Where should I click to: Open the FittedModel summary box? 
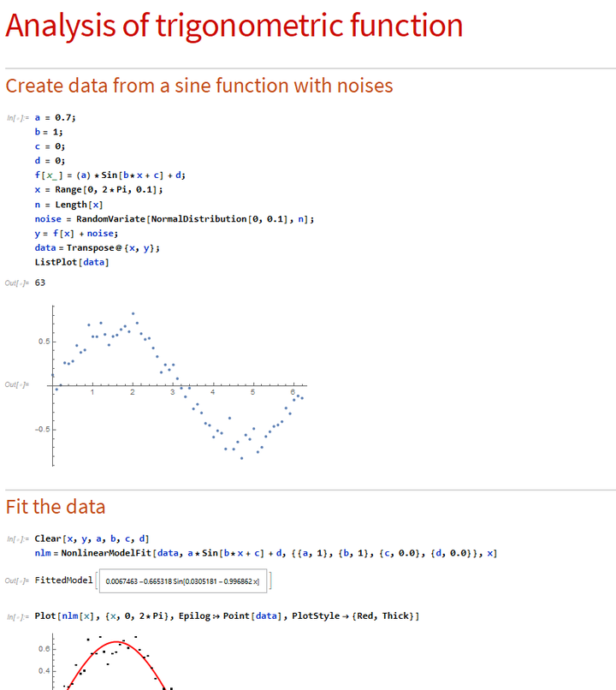click(x=183, y=581)
